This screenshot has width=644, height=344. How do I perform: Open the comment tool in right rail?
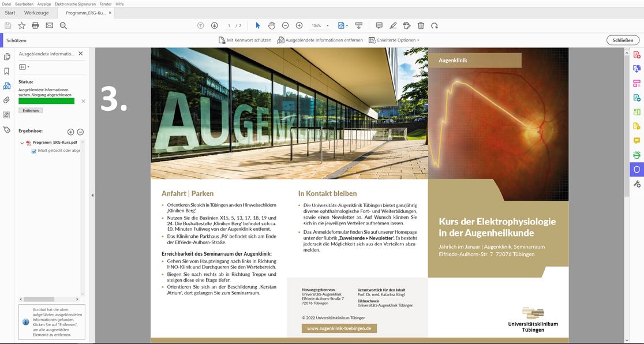pyautogui.click(x=636, y=141)
